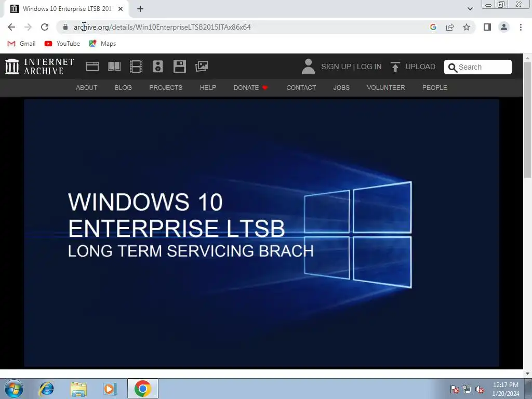The image size is (532, 399).
Task: Open the tab search chevron
Action: point(470,9)
